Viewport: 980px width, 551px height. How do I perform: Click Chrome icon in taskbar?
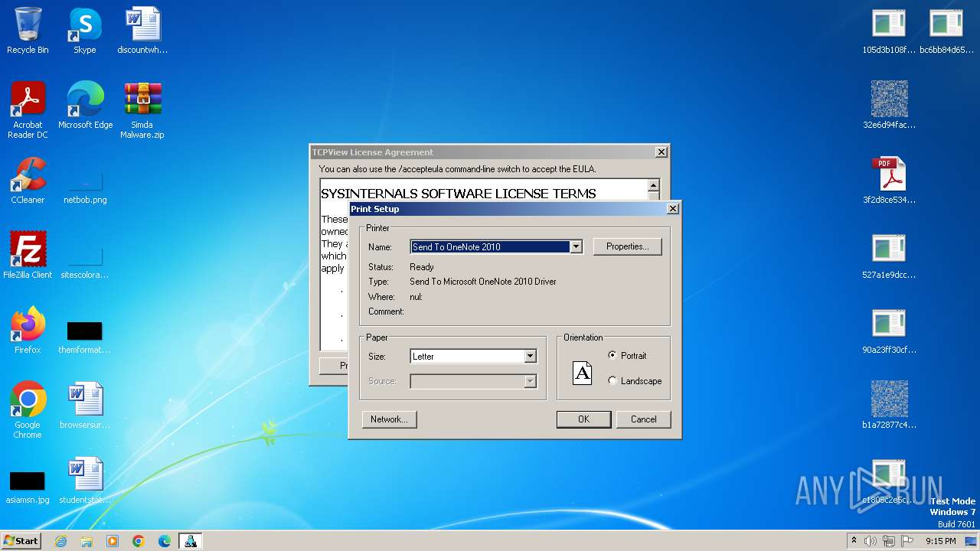139,541
